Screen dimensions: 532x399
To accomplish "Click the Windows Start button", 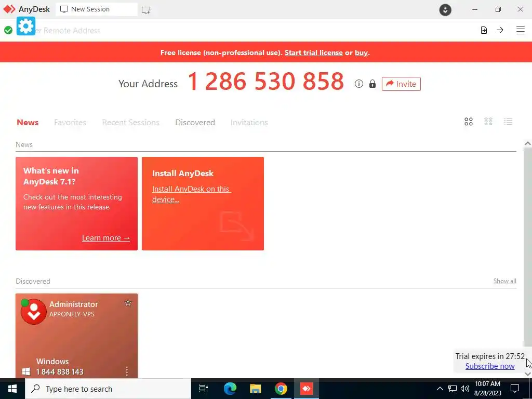I will (x=12, y=389).
